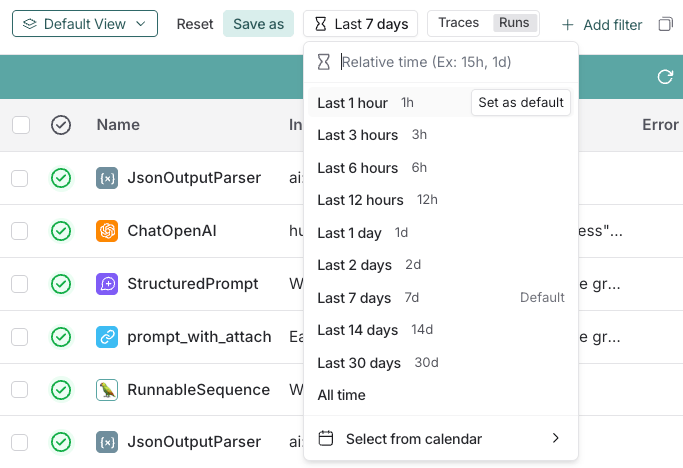This screenshot has height=468, width=683.
Task: Toggle the select-all checkbox in header
Action: (21, 125)
